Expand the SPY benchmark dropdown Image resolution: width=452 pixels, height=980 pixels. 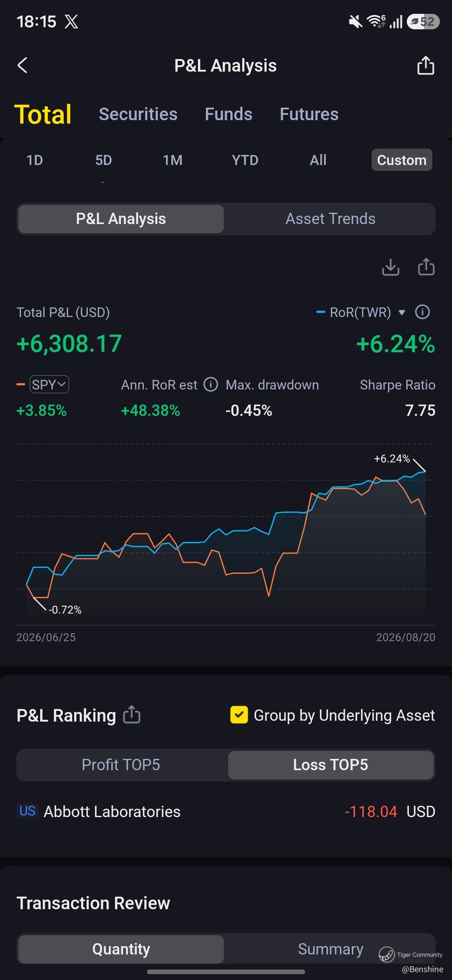49,384
